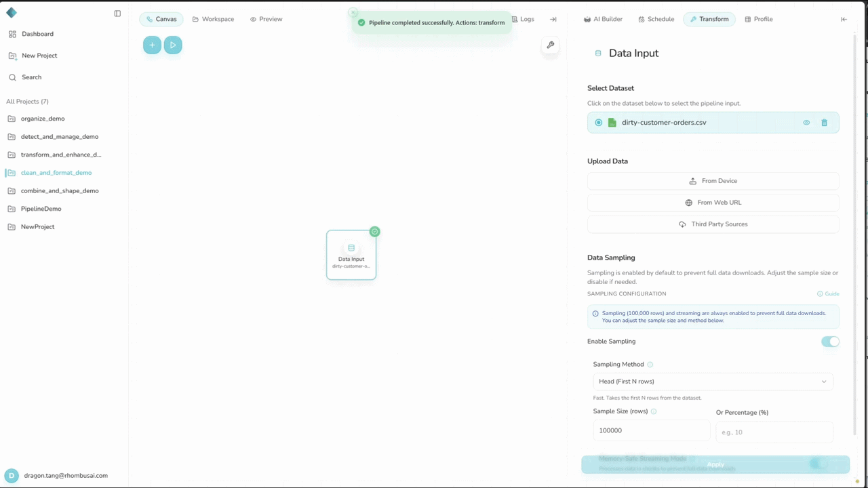Open the detect_and_manage_demo project

tap(60, 137)
